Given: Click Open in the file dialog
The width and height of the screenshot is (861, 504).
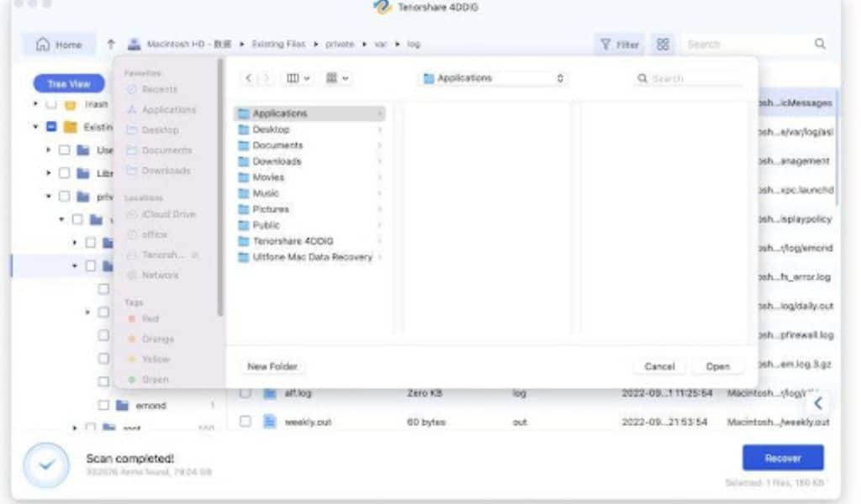Looking at the screenshot, I should 718,365.
